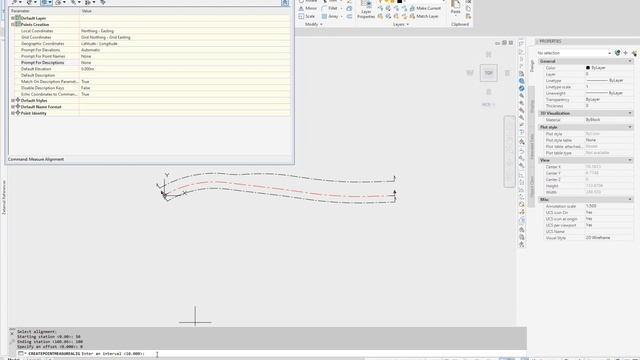Image resolution: width=640 pixels, height=360 pixels.
Task: Collapse the 3D Visualization section
Action: (x=630, y=113)
